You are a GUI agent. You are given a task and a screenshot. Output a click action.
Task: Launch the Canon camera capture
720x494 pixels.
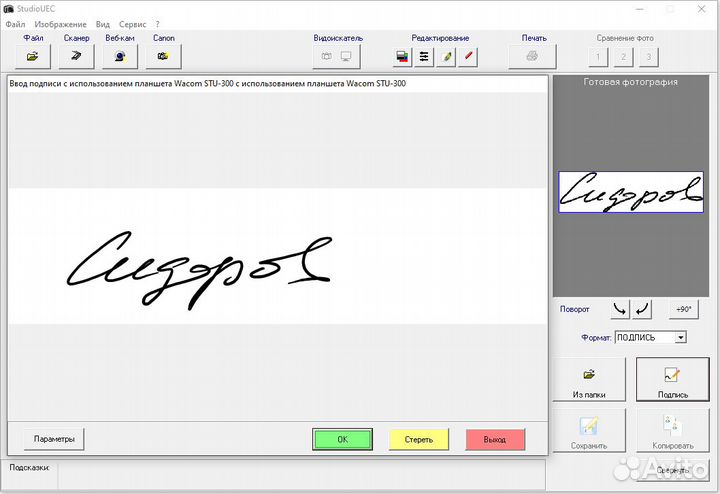click(x=163, y=56)
